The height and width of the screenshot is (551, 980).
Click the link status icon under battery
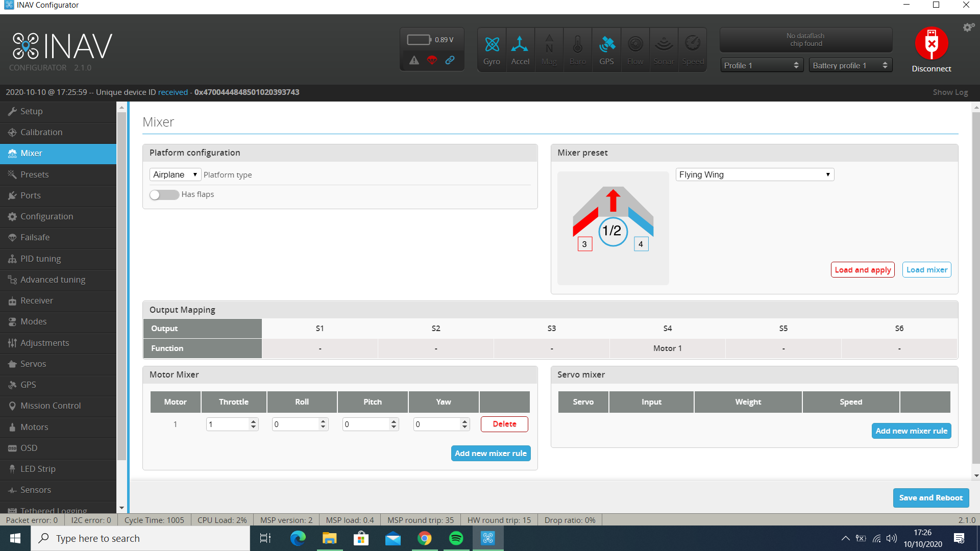[450, 60]
